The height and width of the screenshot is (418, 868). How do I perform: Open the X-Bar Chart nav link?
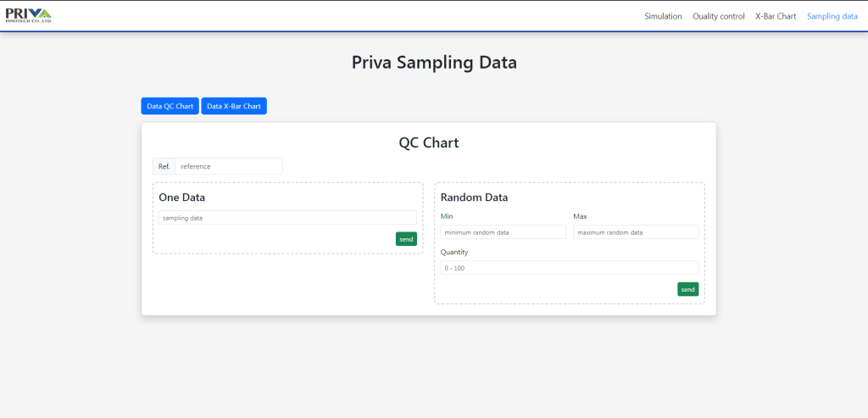(776, 17)
